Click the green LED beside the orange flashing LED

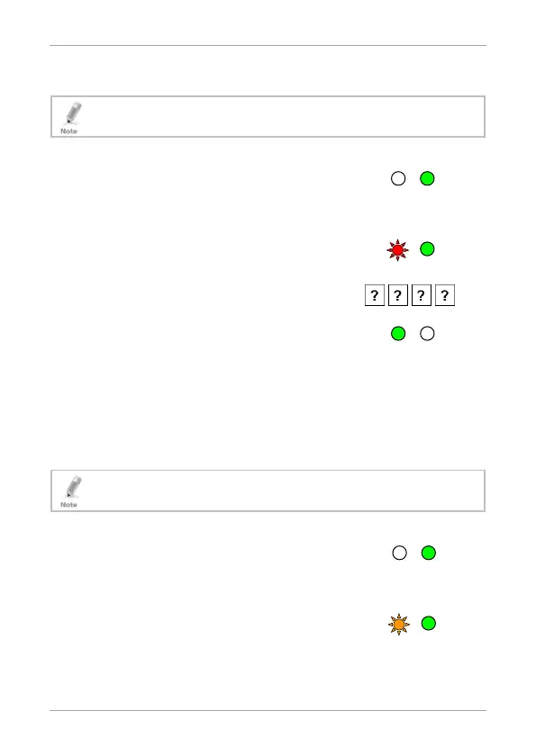[429, 623]
